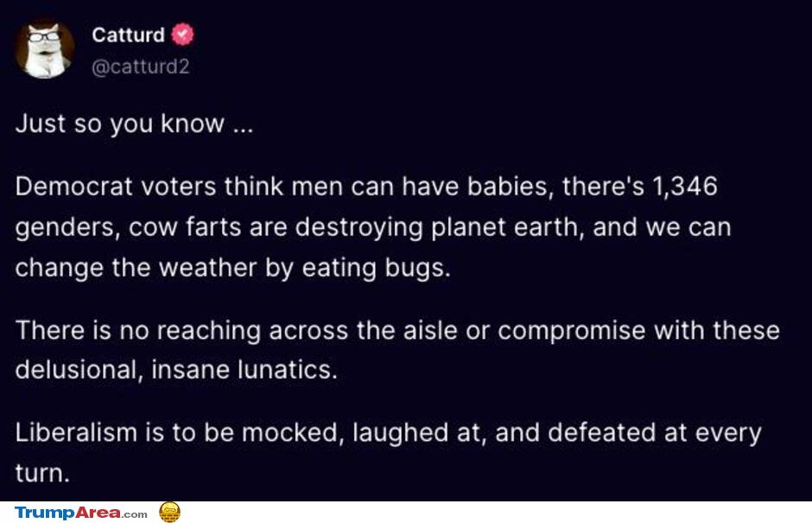Click the line ending 'eating bugs.'

233,268
